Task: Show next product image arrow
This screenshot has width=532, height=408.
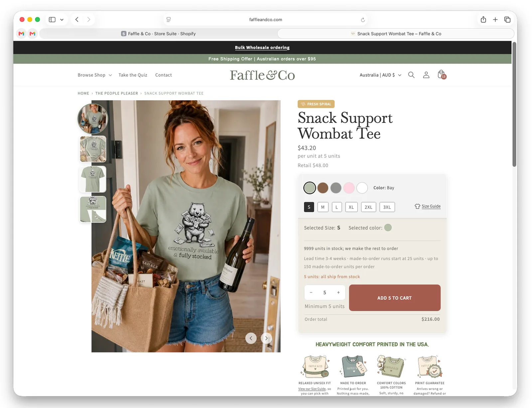Action: tap(266, 338)
